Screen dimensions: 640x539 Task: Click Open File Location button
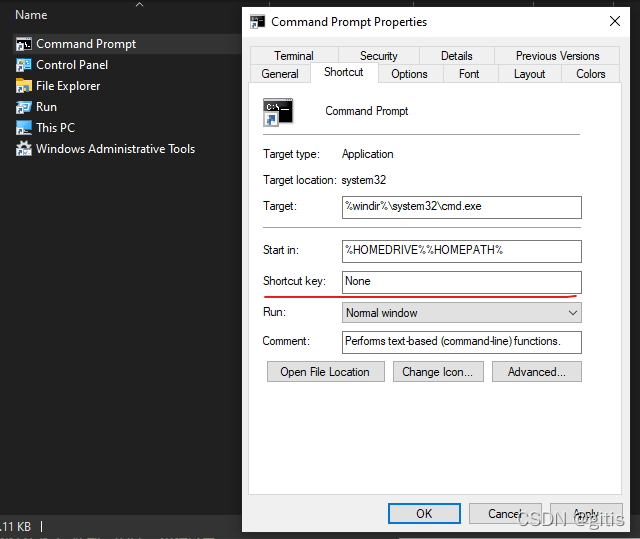click(x=325, y=371)
